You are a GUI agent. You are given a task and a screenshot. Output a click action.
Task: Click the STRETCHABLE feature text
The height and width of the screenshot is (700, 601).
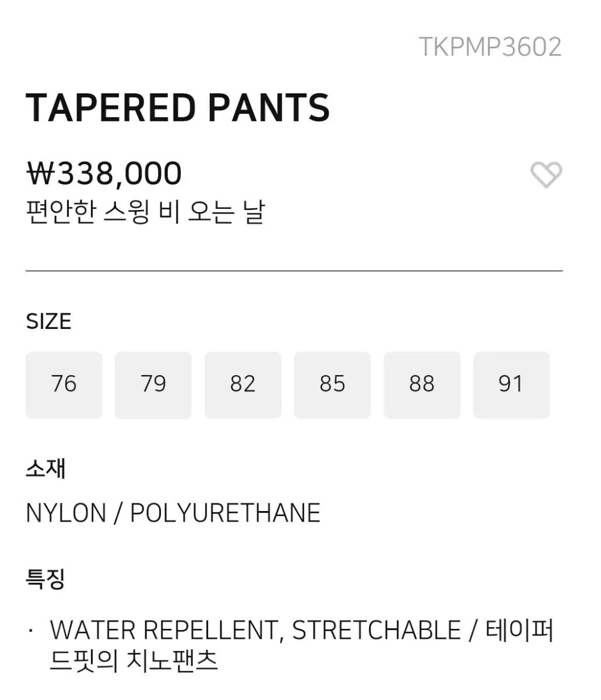point(376,631)
